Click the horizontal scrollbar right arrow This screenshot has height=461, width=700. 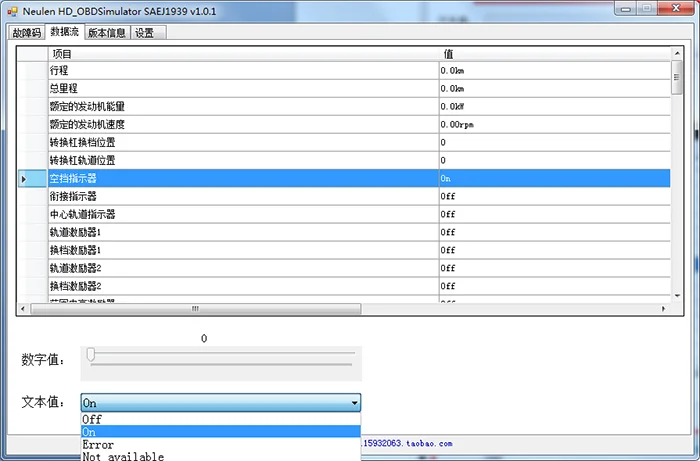663,308
